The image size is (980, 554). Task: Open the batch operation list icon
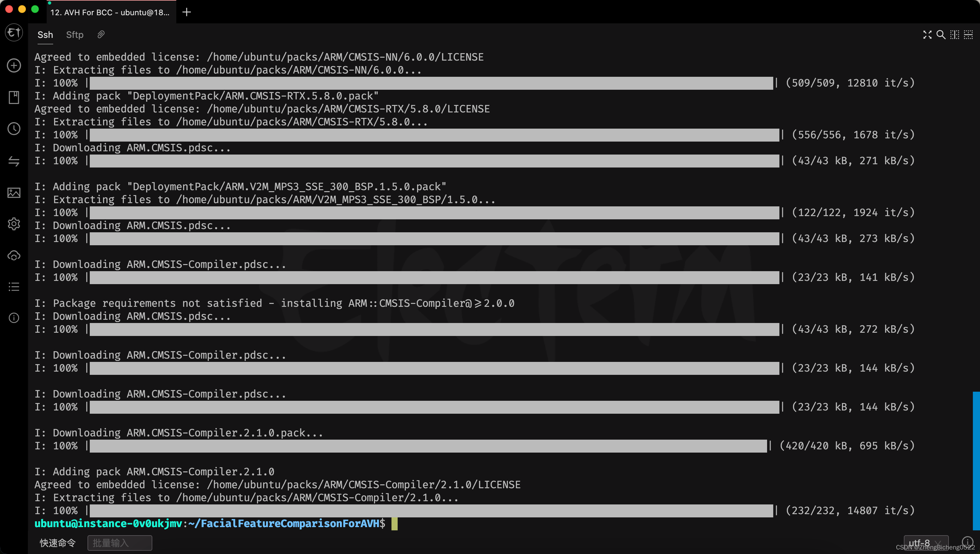14,286
